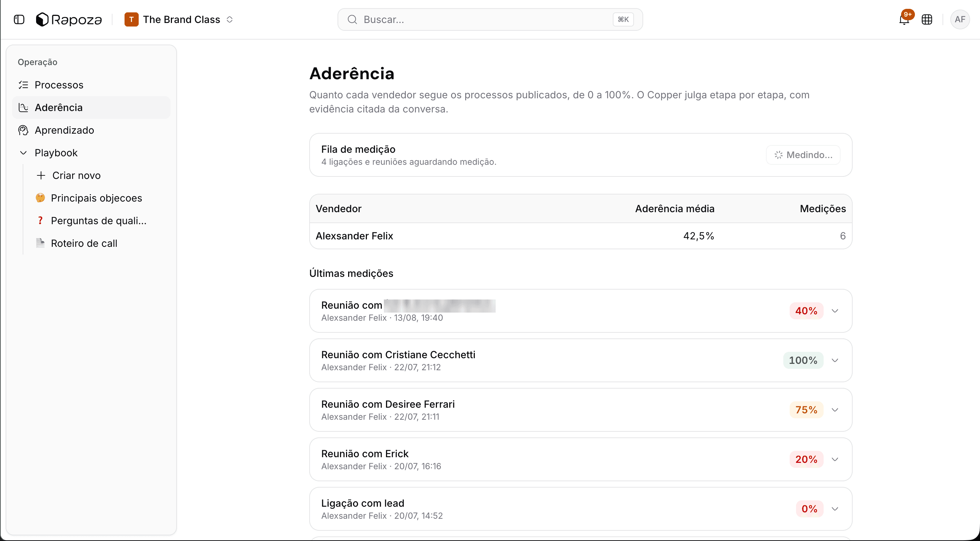The height and width of the screenshot is (541, 980).
Task: Click the plus icon beside Criar novo
Action: click(x=41, y=175)
